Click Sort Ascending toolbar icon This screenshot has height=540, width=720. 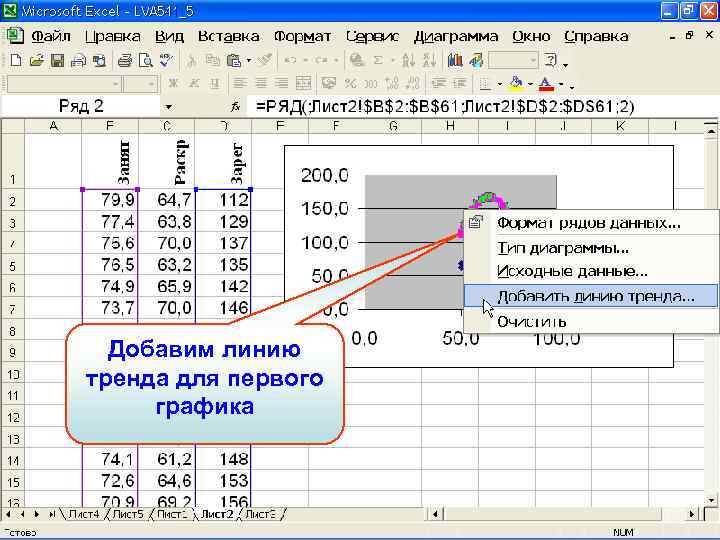click(x=408, y=60)
